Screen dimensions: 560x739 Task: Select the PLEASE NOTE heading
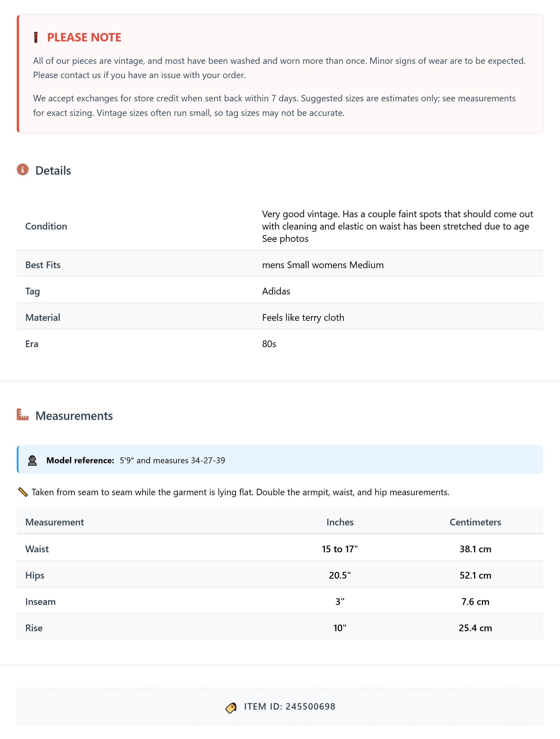84,37
